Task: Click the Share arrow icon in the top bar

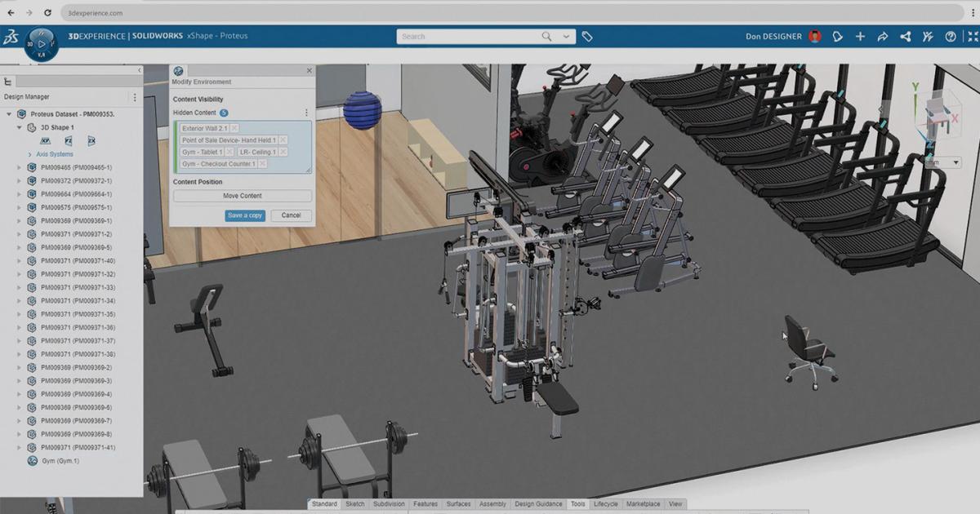Action: (x=882, y=36)
